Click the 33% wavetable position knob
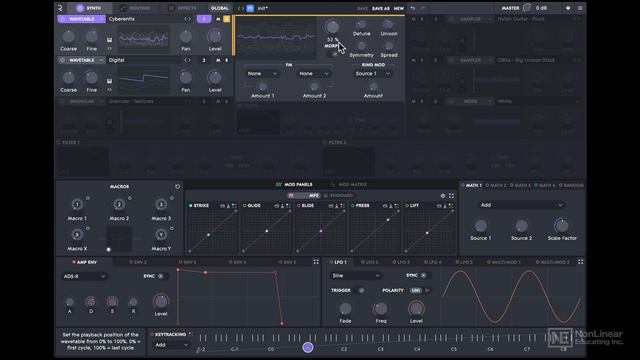 point(332,27)
